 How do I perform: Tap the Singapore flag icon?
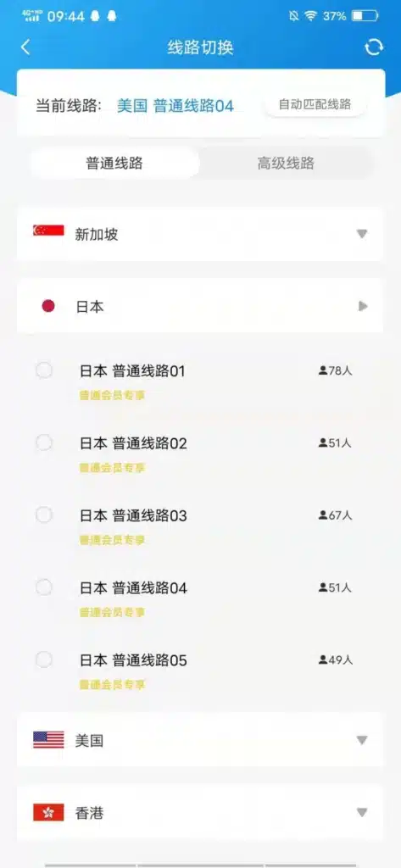pyautogui.click(x=48, y=231)
